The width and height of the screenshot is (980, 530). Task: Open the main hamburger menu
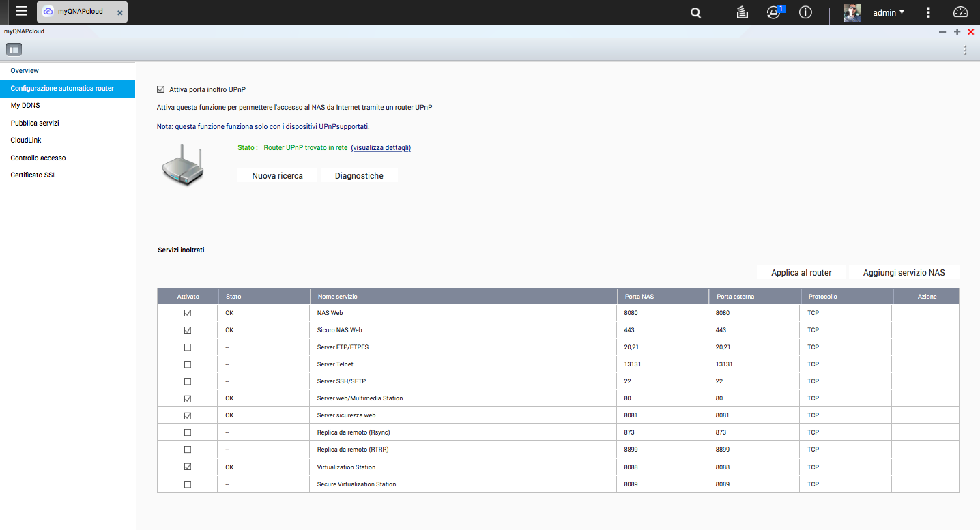[21, 12]
